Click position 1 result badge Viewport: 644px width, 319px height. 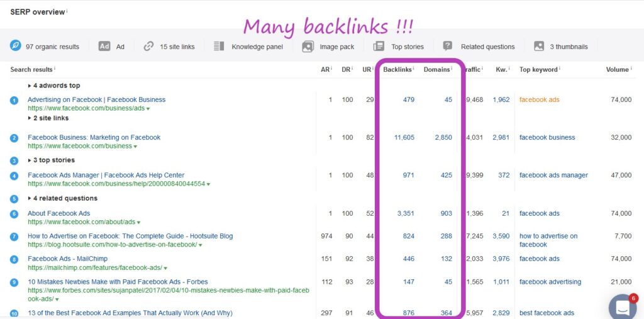[14, 100]
